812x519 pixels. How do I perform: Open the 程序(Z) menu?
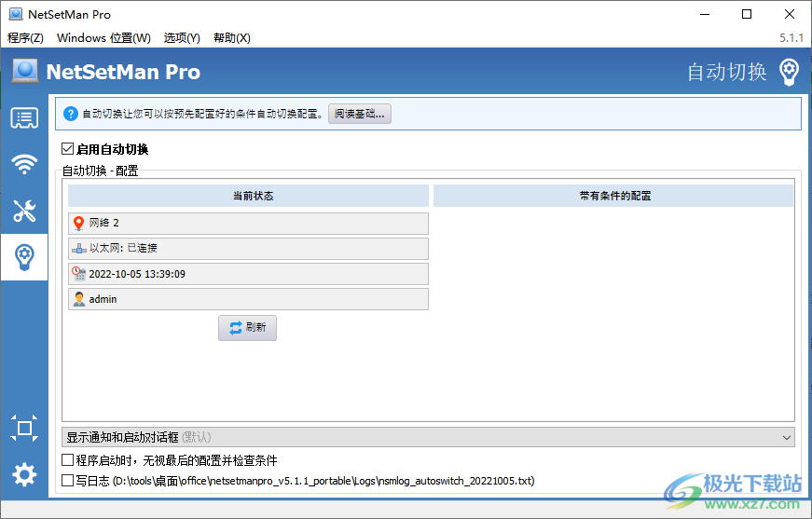coord(25,38)
